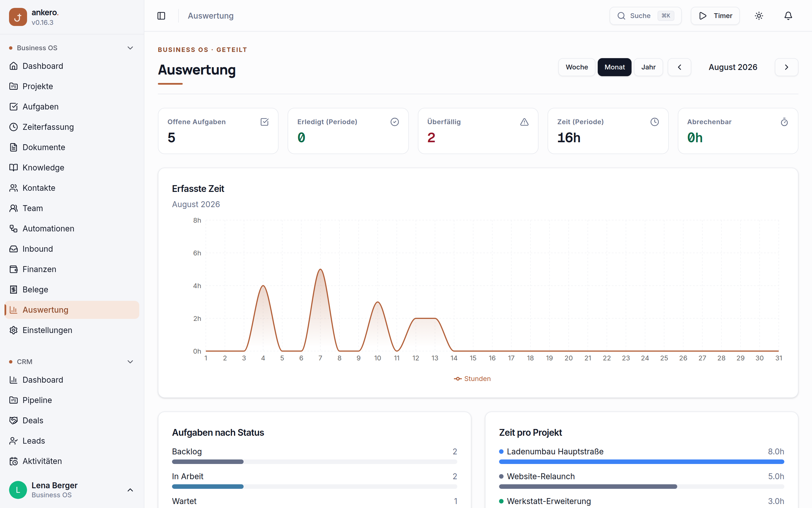
Task: Click the Website-Relaunch grey color dot
Action: click(x=501, y=476)
